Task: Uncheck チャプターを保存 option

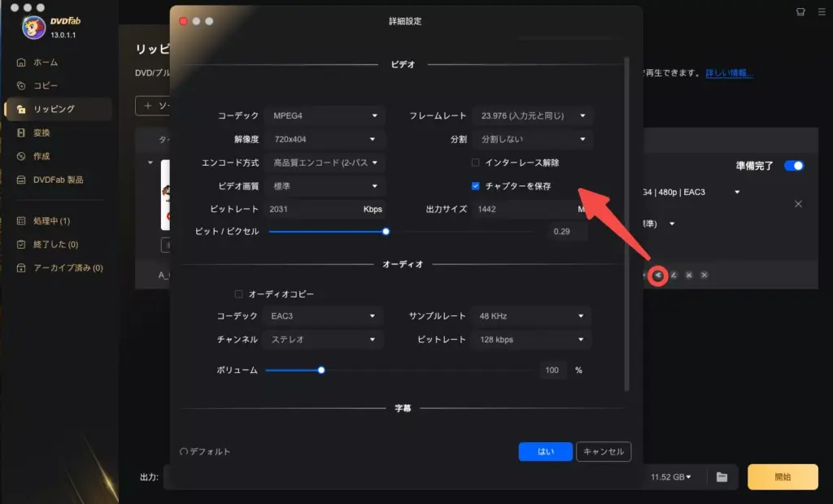Action: tap(473, 186)
